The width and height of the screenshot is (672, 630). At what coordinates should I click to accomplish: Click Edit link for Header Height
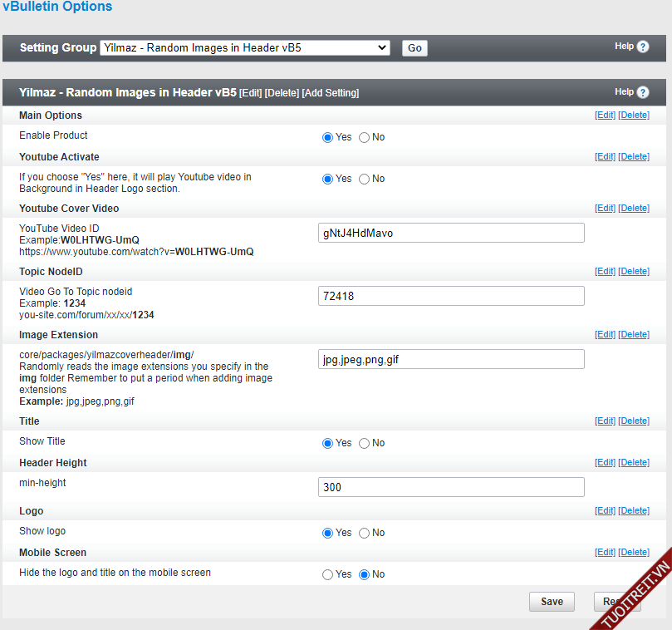[x=605, y=463]
